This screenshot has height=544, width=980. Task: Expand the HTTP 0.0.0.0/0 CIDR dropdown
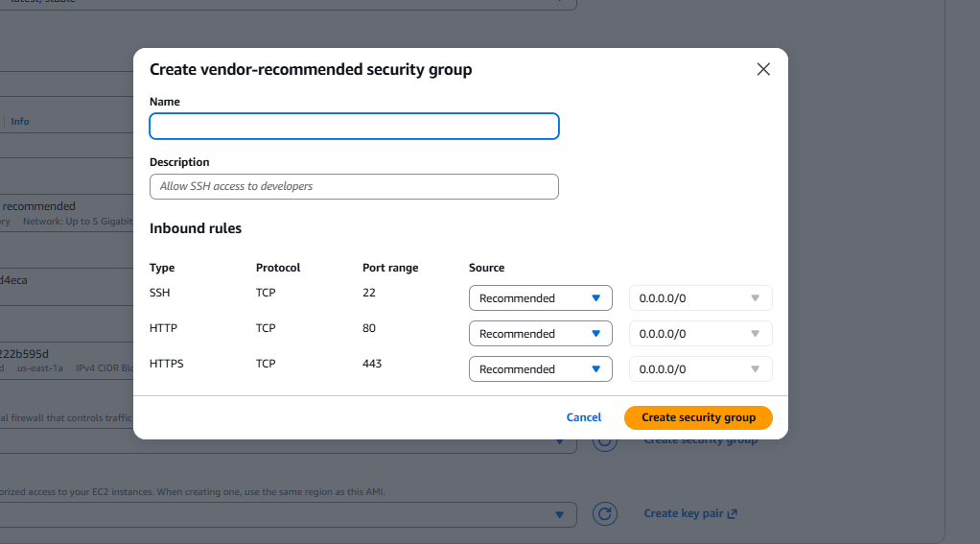pyautogui.click(x=701, y=334)
